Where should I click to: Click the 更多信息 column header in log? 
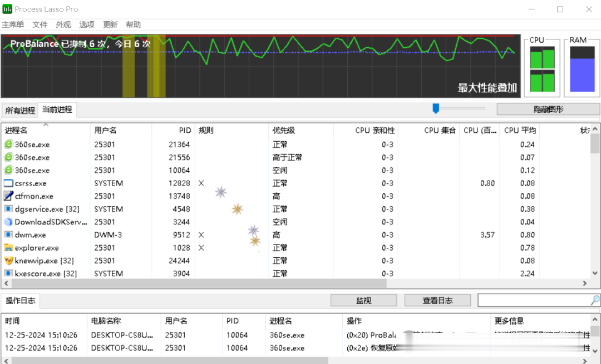click(x=540, y=321)
